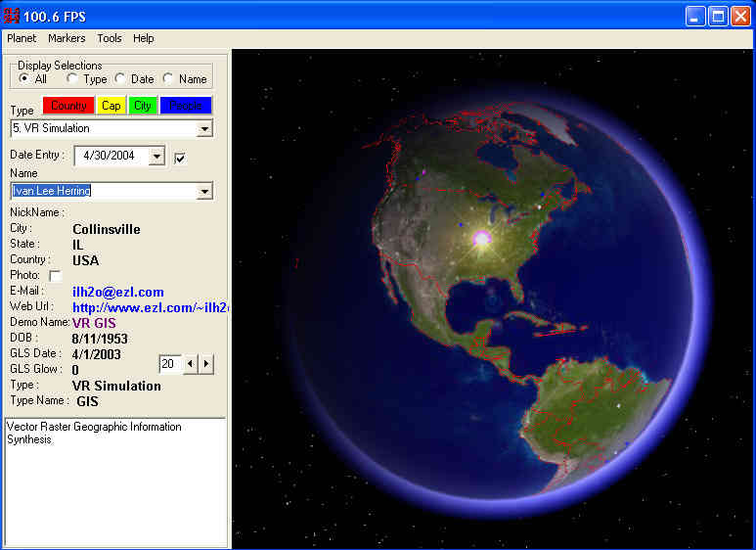Open the Tools menu

click(110, 38)
